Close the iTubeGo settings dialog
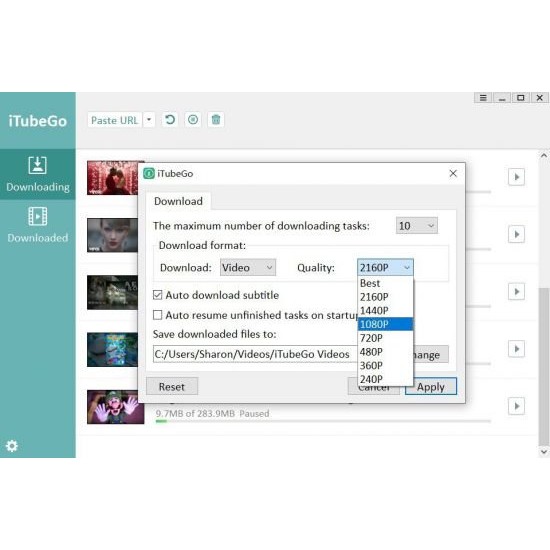This screenshot has width=550, height=550. click(x=453, y=173)
